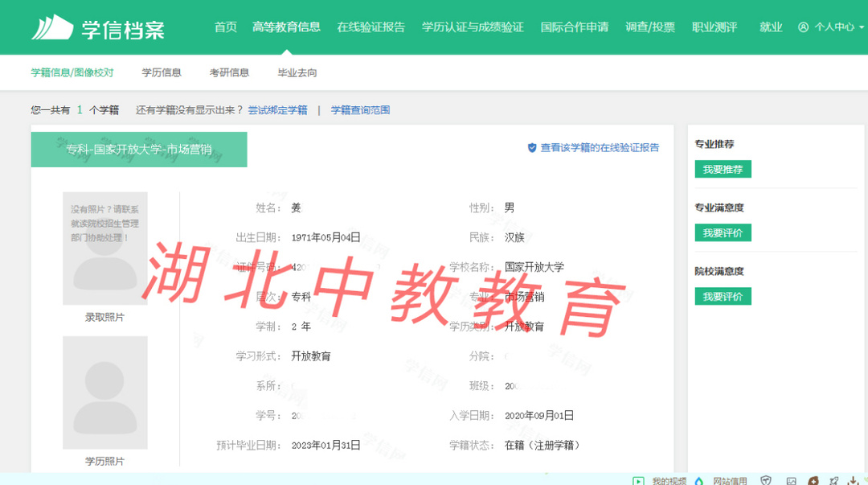Click the enrollment date 2020年09月01日
This screenshot has height=485, width=868.
(539, 416)
